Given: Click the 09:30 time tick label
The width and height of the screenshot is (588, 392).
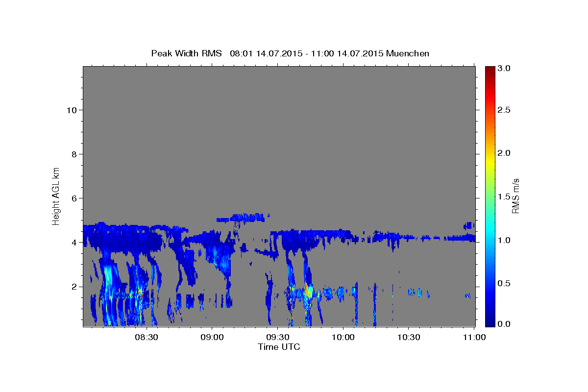Looking at the screenshot, I should pos(277,337).
